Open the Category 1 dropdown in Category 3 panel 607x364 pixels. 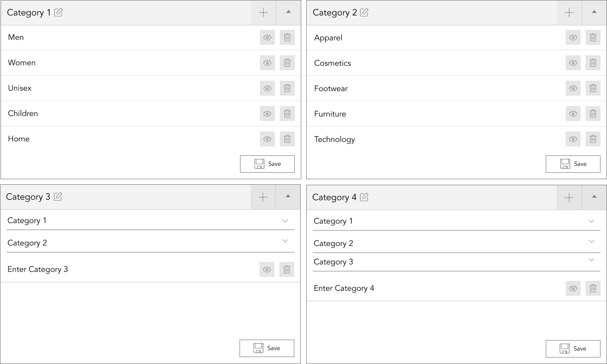150,221
